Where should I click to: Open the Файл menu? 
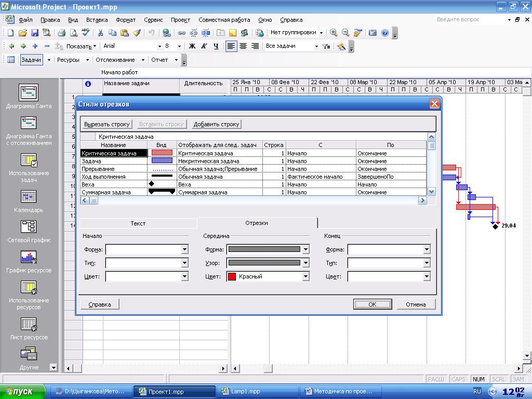[25, 20]
